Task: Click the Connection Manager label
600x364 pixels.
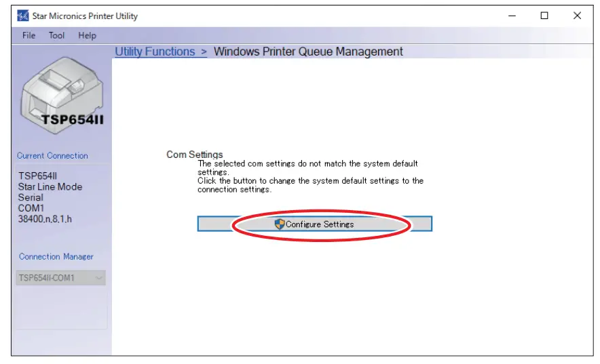Action: (56, 257)
